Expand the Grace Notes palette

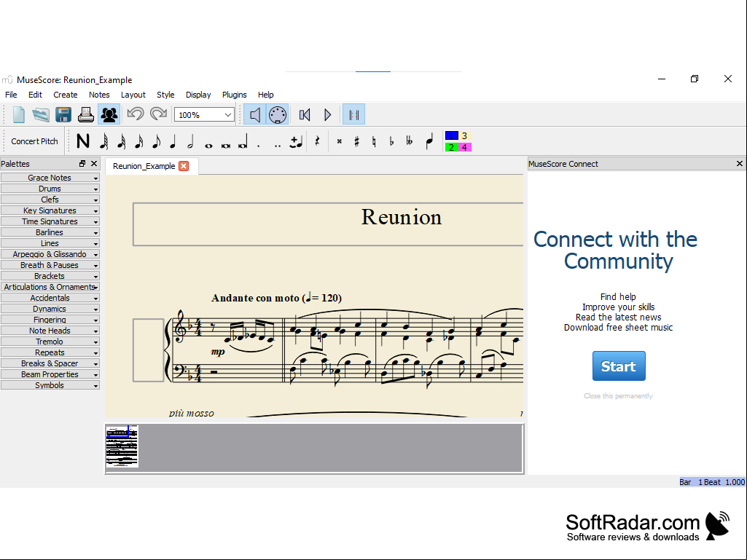pos(50,178)
